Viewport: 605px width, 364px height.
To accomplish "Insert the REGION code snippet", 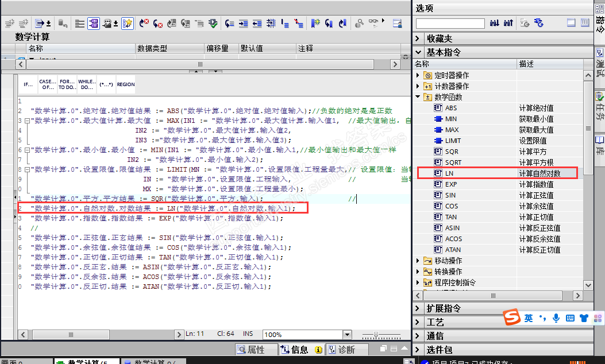I will pos(126,84).
